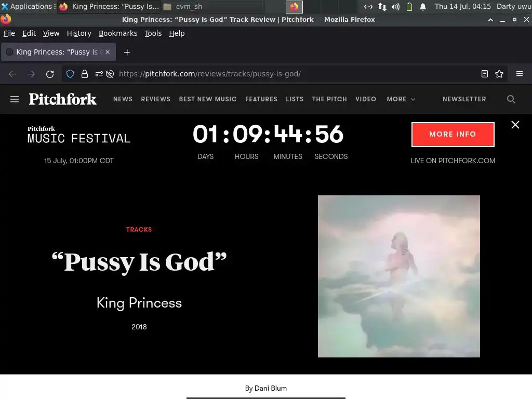The image size is (532, 399).
Task: Open the notifications bell
Action: (x=423, y=6)
